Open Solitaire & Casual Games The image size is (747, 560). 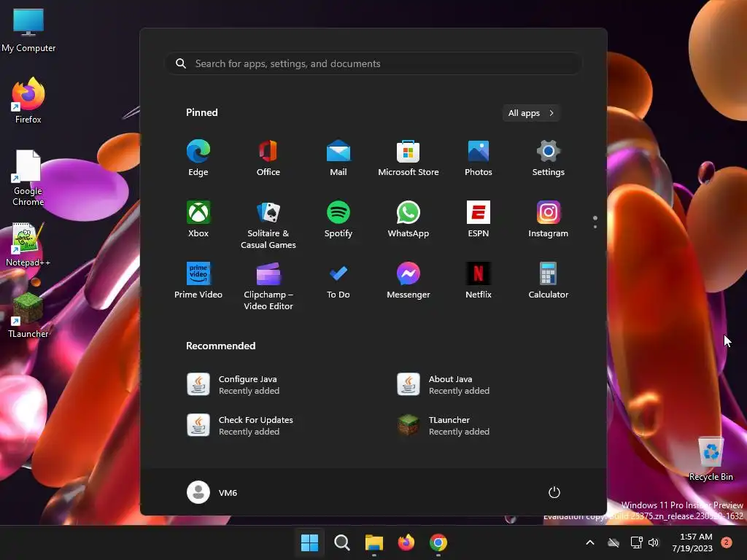(268, 225)
